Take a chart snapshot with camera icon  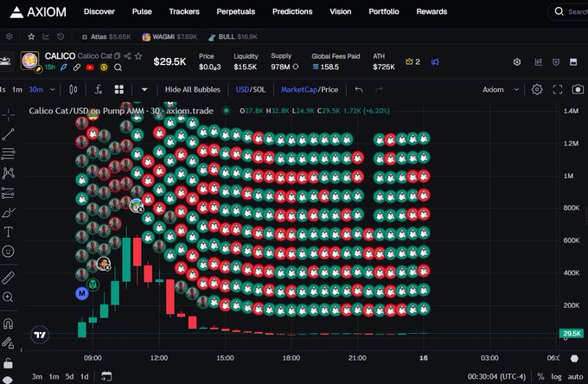[x=578, y=90]
